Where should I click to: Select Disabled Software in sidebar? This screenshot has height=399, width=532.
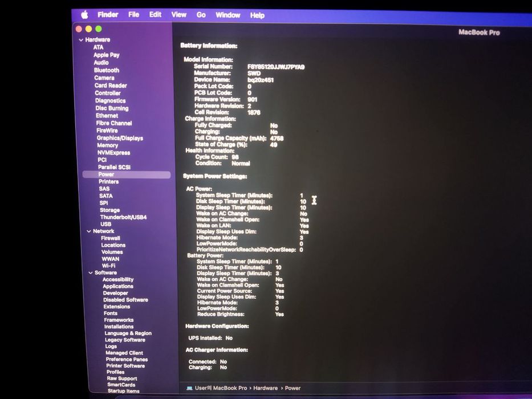click(126, 300)
